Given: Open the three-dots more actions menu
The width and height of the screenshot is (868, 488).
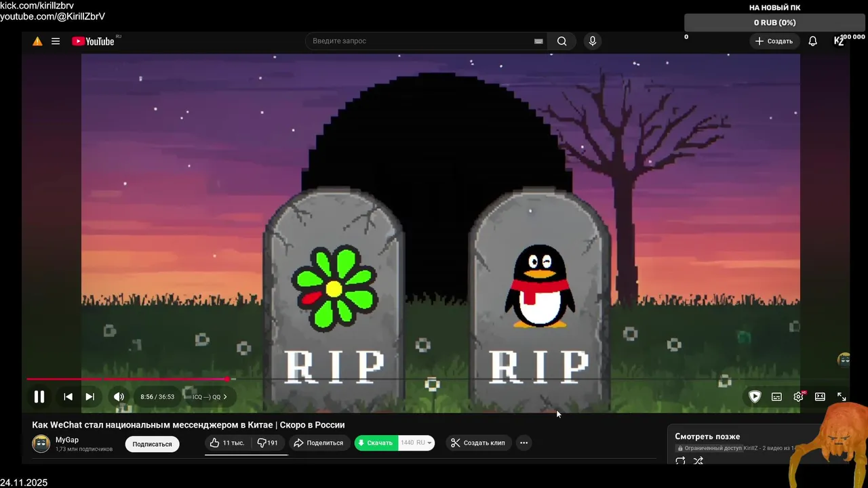Looking at the screenshot, I should tap(524, 443).
